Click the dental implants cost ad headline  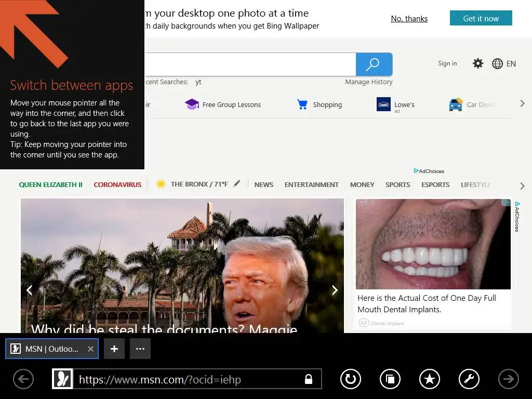(x=427, y=303)
